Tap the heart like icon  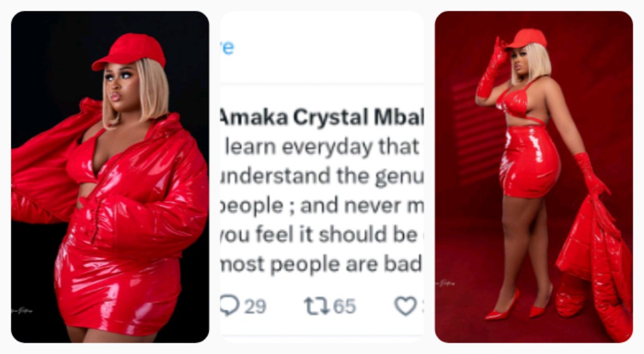pos(406,306)
